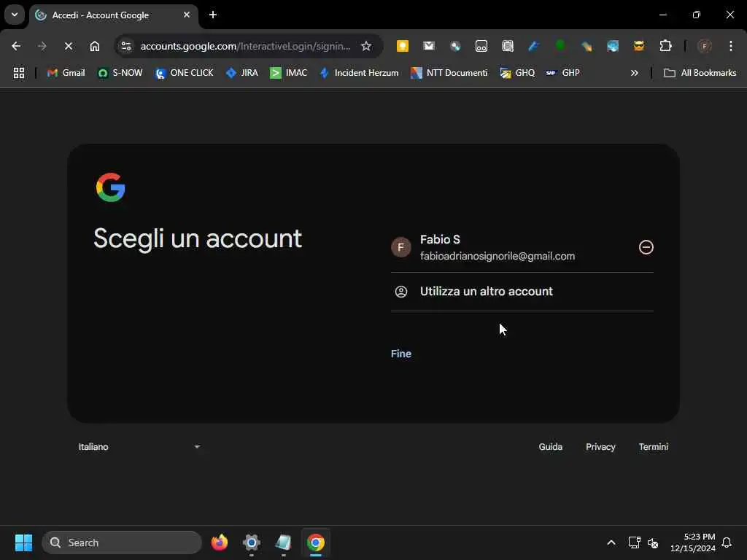This screenshot has height=560, width=747.
Task: Open the network status tray icon
Action: [x=634, y=542]
